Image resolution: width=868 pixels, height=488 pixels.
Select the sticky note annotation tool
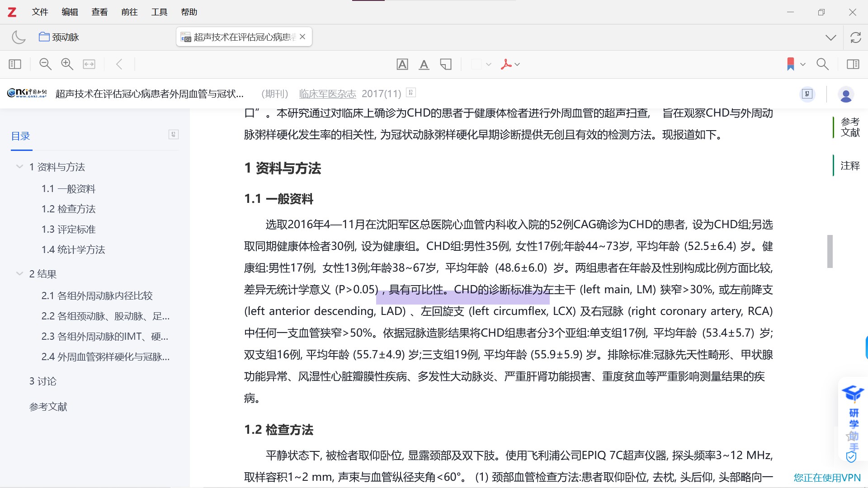(x=446, y=64)
